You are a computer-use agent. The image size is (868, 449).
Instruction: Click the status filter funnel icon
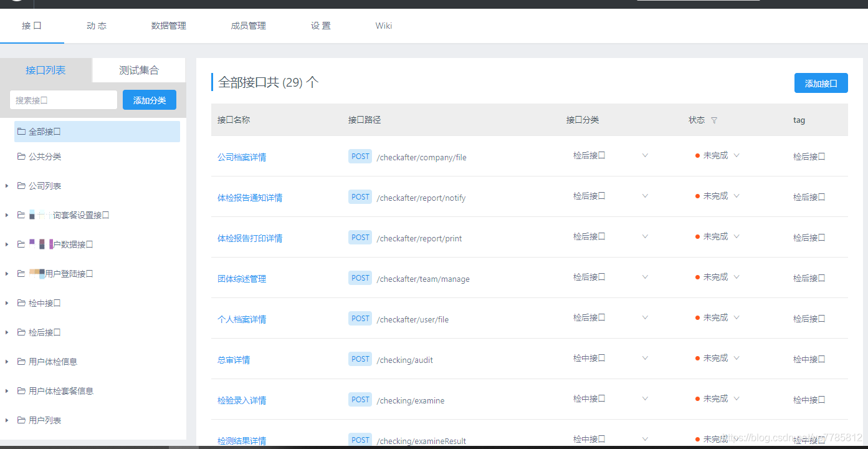point(714,120)
